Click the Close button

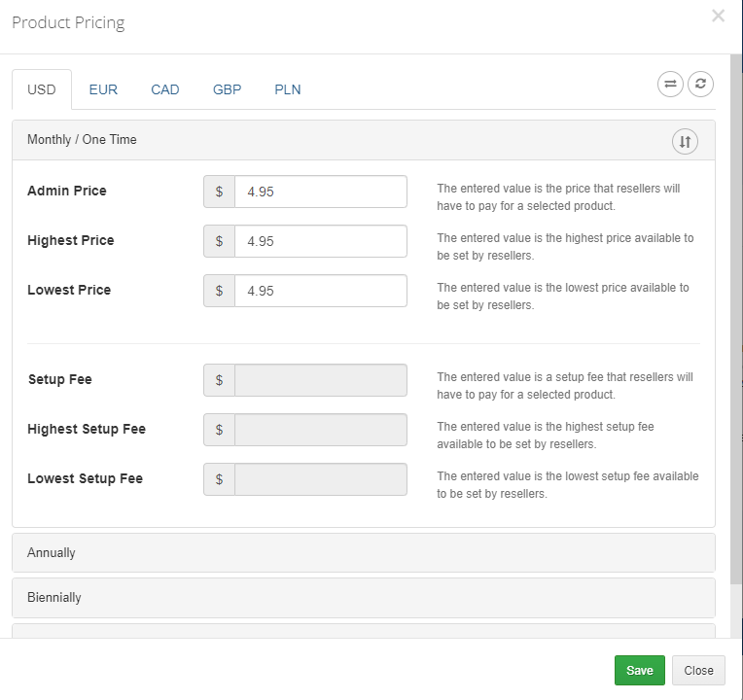coord(698,670)
